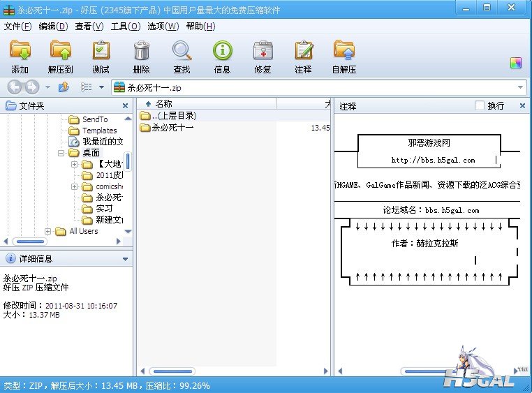
Task: Open the 文件(F) menu
Action: [x=17, y=27]
